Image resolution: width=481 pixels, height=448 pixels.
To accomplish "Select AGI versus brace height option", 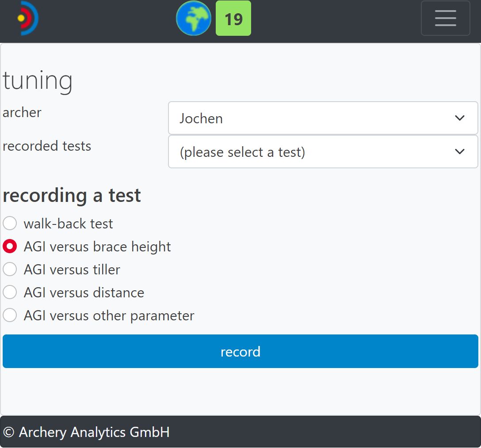I will pos(10,247).
